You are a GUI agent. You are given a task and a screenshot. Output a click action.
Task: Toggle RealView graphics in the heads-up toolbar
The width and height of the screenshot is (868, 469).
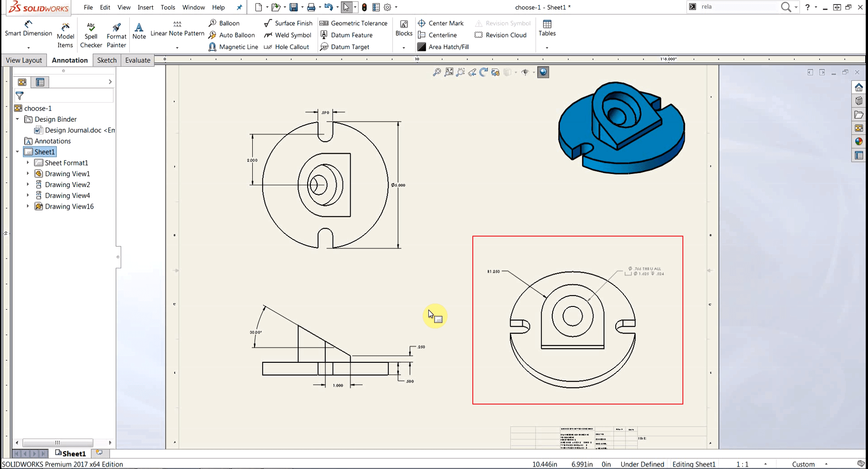pos(543,72)
